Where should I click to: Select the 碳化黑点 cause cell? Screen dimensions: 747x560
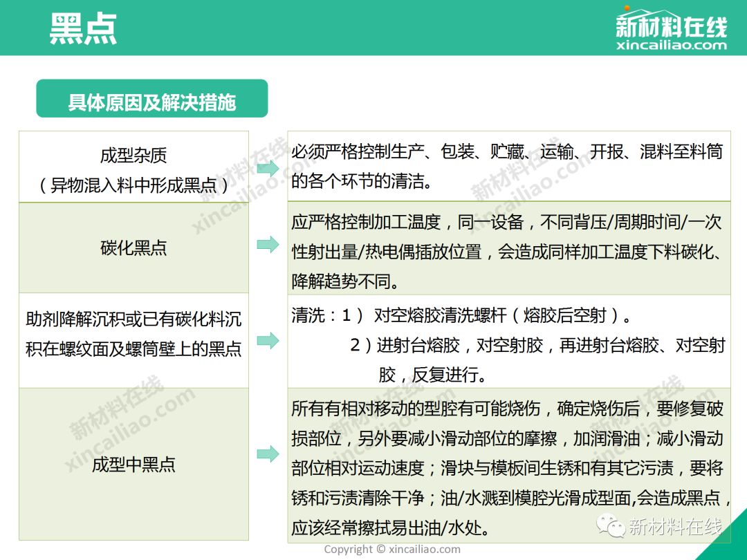point(133,248)
